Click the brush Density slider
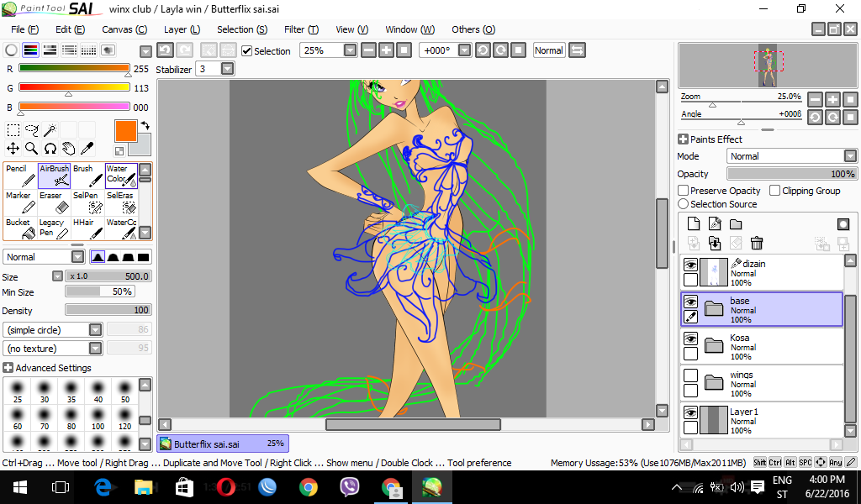Screen dimensions: 861x504 [x=108, y=310]
